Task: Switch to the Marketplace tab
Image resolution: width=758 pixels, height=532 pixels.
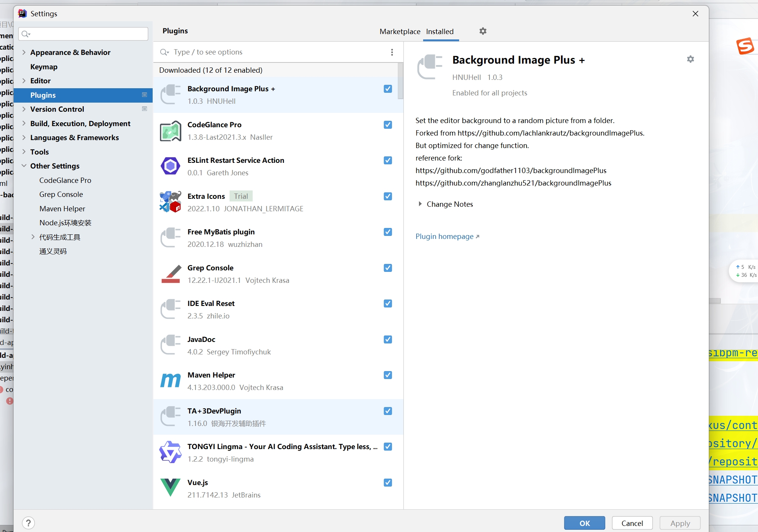Action: (x=400, y=31)
